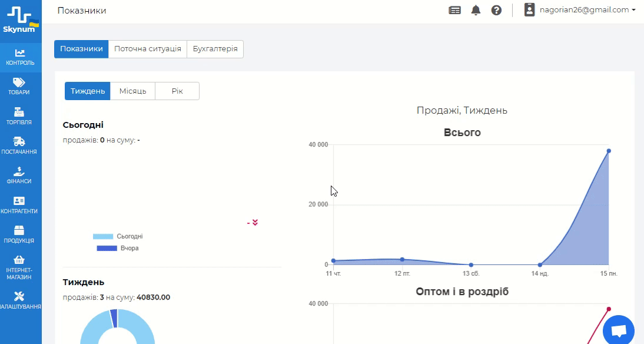Open the Skynum logo home
This screenshot has height=344, width=644.
coord(21,19)
